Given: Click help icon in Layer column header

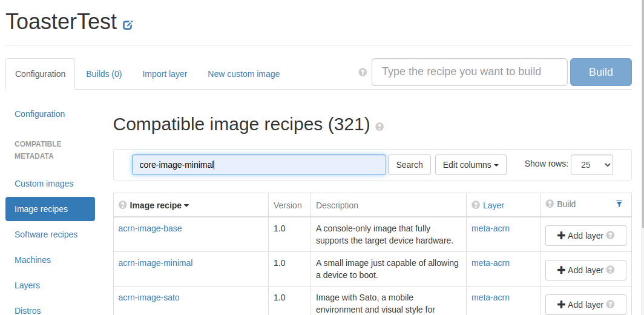Looking at the screenshot, I should 476,205.
